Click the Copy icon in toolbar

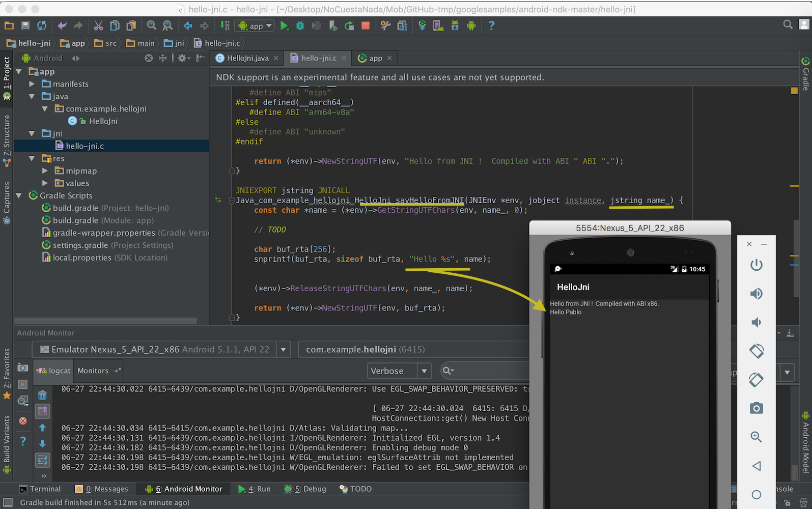tap(115, 25)
